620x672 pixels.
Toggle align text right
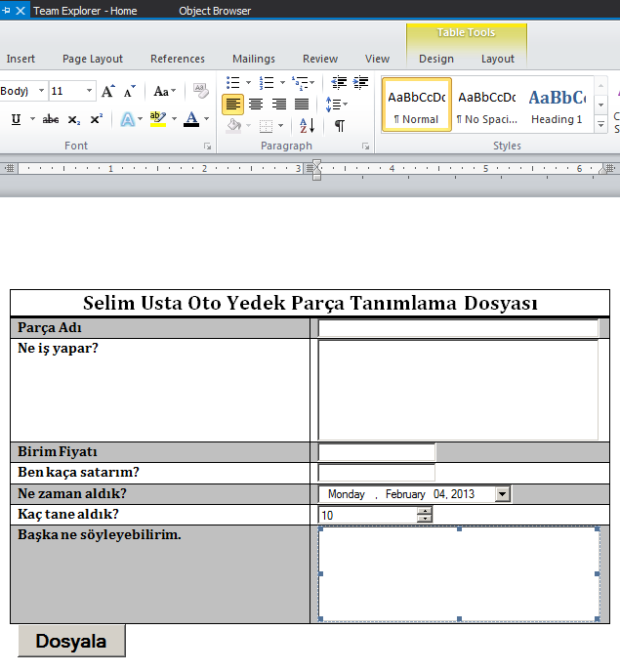[x=279, y=104]
